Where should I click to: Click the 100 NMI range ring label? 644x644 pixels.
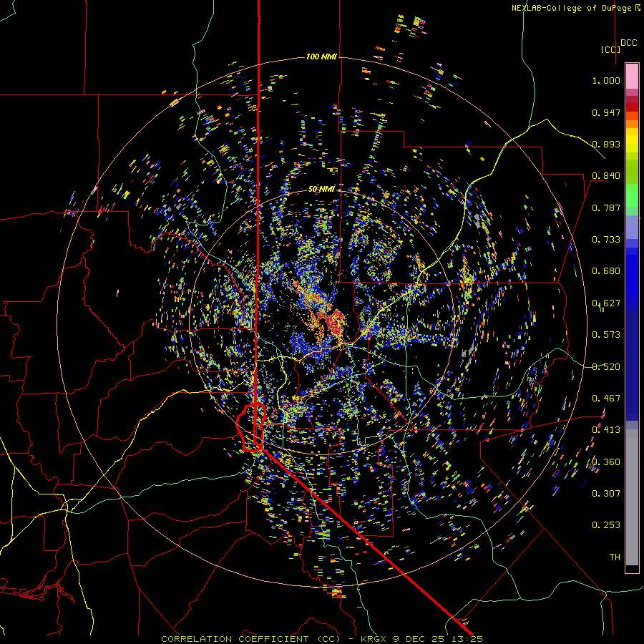[321, 57]
